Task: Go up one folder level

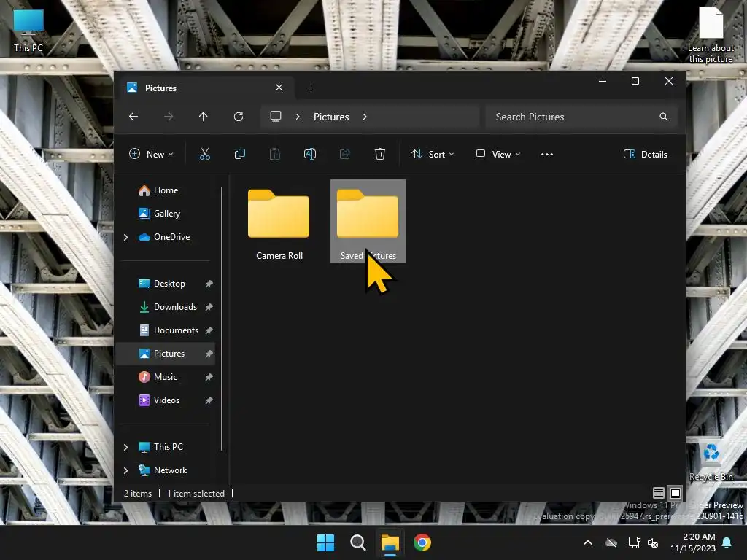Action: coord(204,117)
